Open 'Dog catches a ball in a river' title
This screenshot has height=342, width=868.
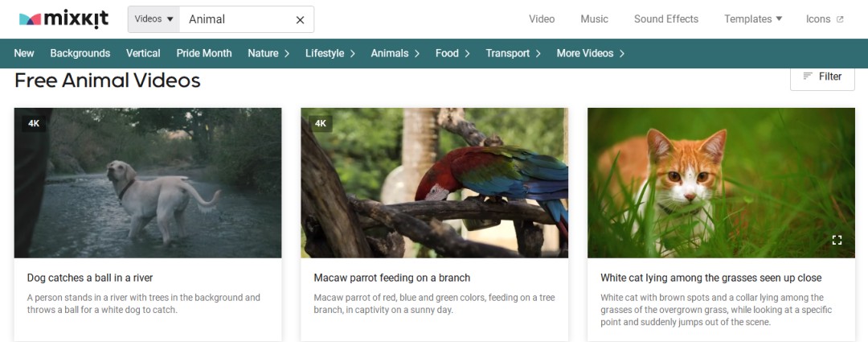[90, 278]
